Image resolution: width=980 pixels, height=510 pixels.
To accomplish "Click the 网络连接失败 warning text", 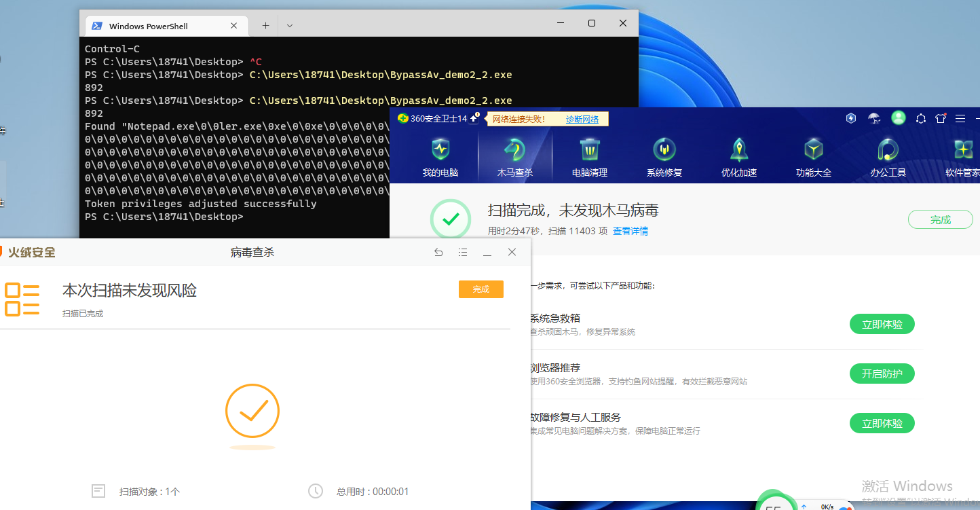I will [x=519, y=119].
